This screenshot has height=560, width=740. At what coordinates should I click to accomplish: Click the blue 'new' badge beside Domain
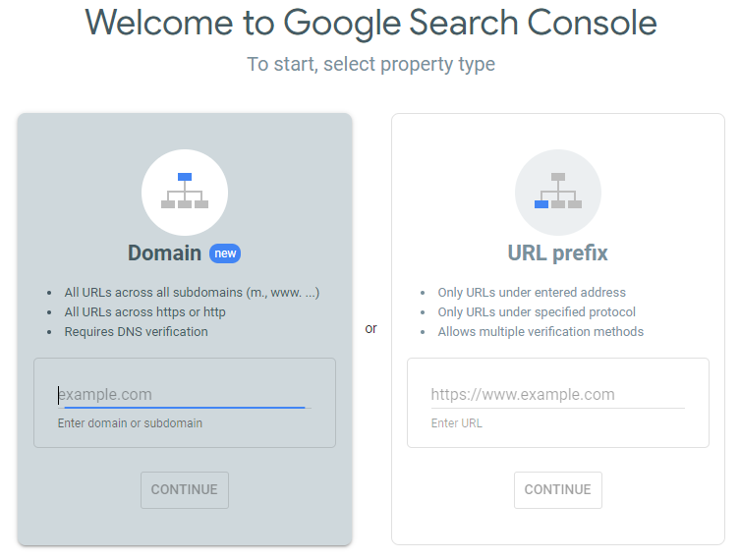click(225, 253)
